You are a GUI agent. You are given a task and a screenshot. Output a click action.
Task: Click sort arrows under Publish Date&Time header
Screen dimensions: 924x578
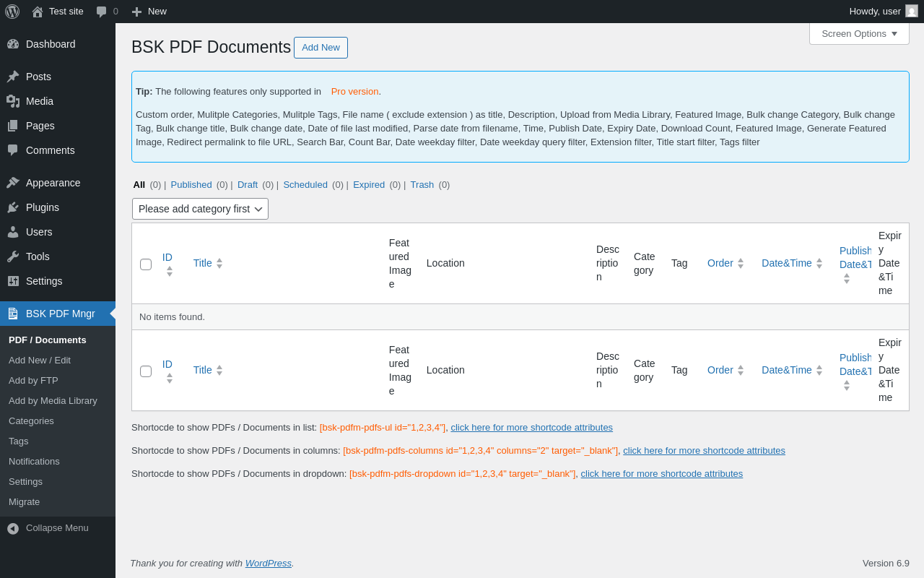pyautogui.click(x=847, y=278)
